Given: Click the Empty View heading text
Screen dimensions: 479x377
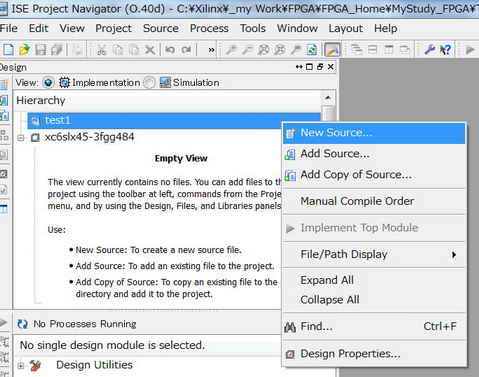Looking at the screenshot, I should 181,158.
